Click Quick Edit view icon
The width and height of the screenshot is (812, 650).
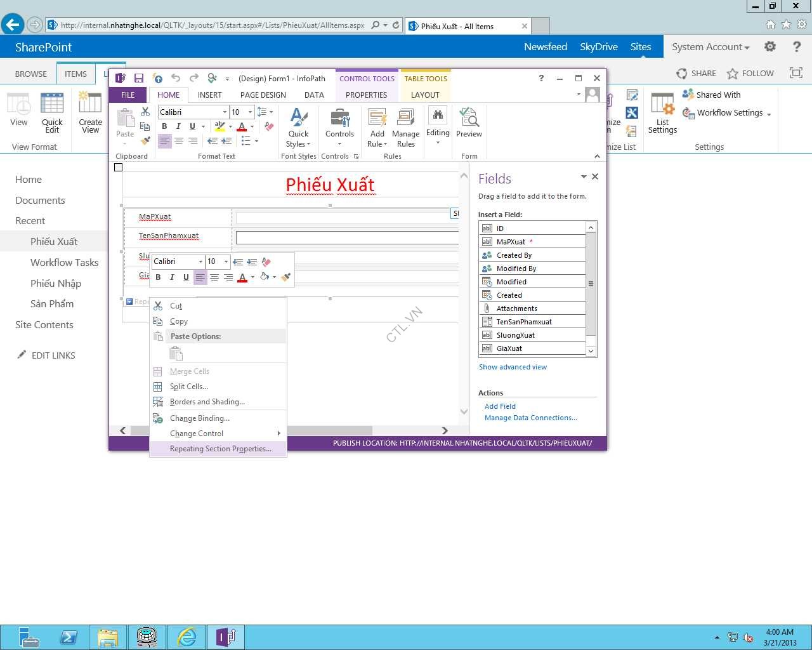click(52, 113)
